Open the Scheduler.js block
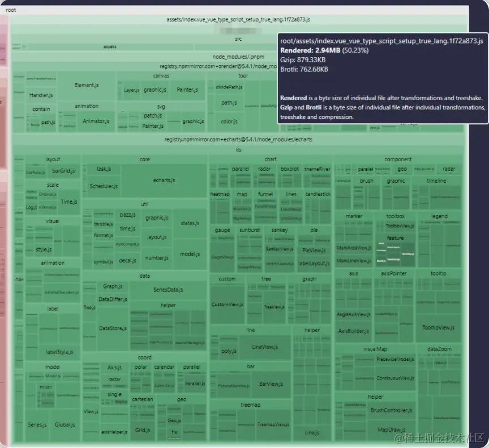The width and height of the screenshot is (489, 448). click(104, 186)
